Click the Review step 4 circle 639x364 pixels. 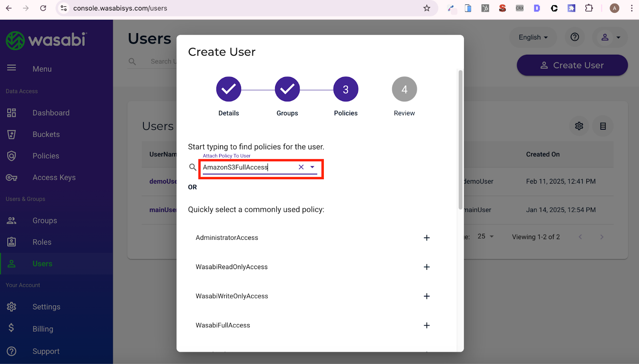tap(405, 89)
